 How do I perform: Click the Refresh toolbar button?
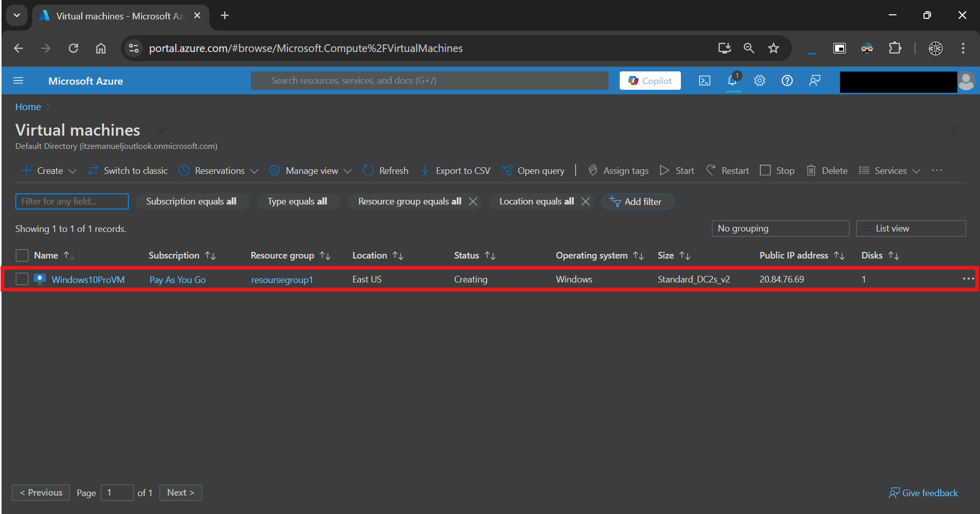386,170
